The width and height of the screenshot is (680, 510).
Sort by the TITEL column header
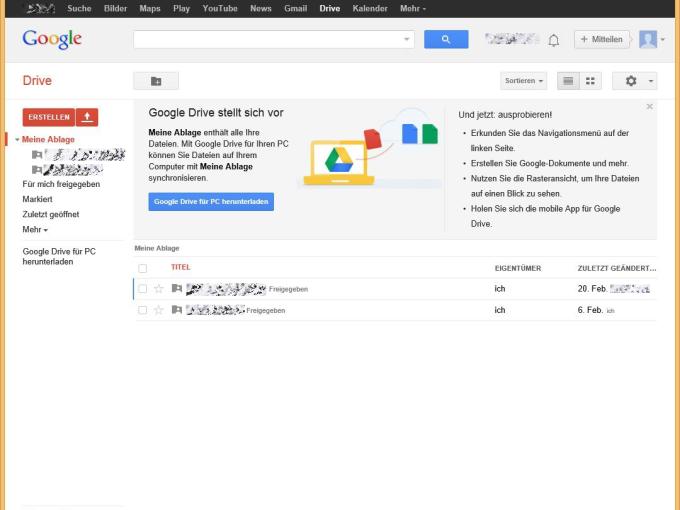coord(180,267)
